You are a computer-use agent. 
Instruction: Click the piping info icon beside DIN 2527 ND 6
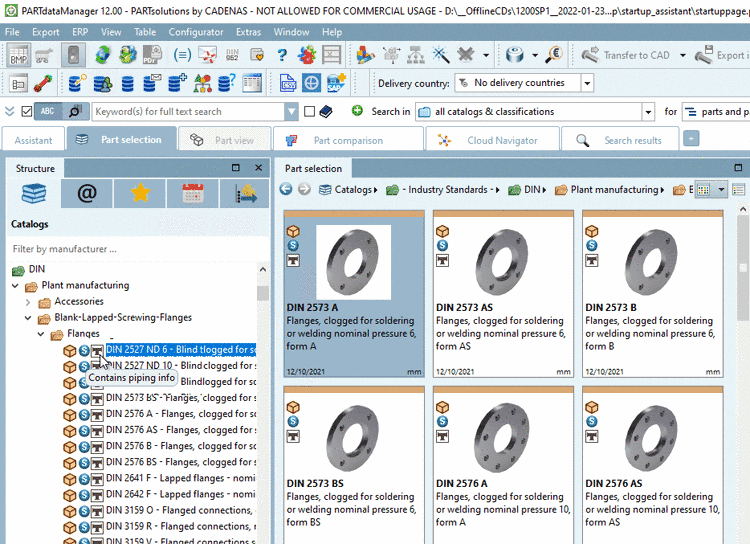[x=97, y=351]
